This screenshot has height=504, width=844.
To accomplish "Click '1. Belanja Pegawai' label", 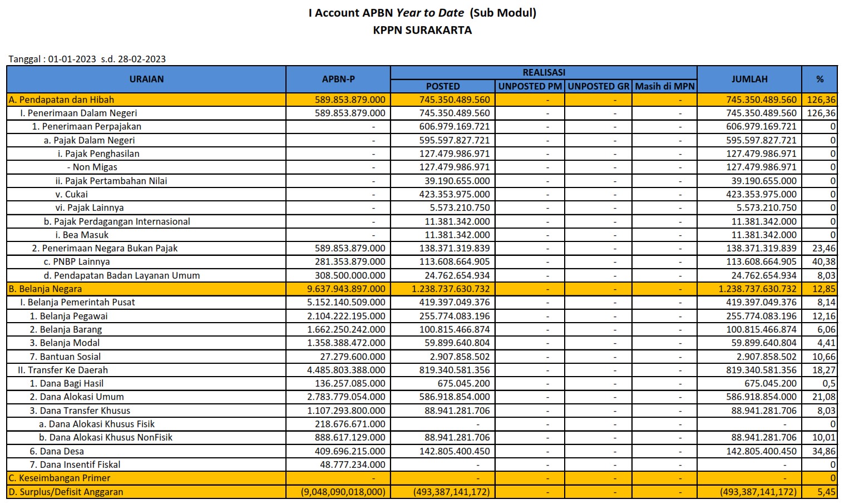I will tap(68, 316).
